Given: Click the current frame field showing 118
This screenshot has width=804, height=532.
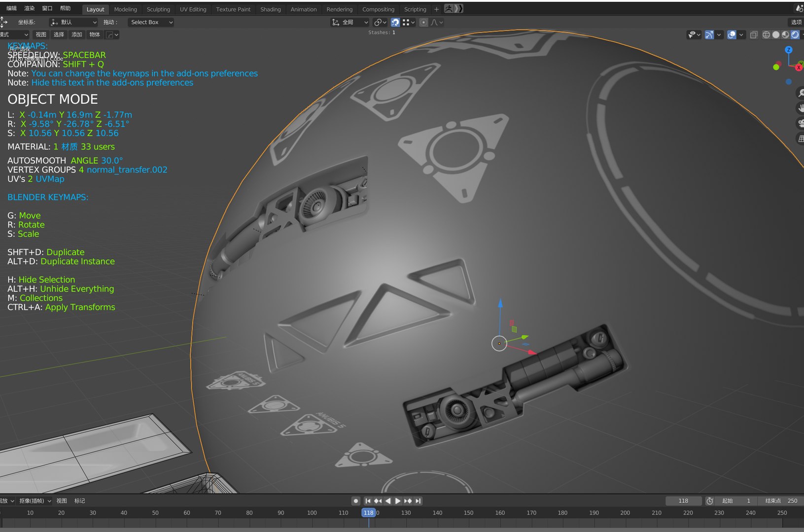Looking at the screenshot, I should pyautogui.click(x=683, y=500).
